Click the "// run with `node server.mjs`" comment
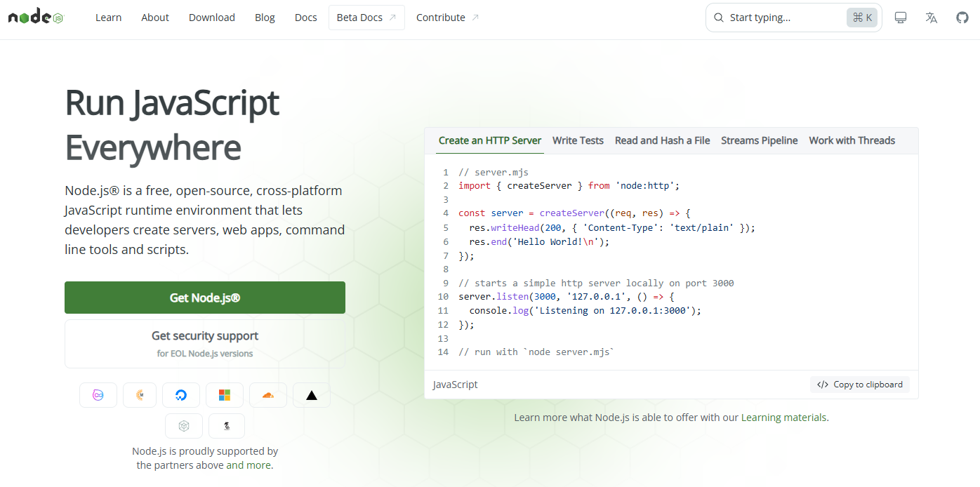Image resolution: width=980 pixels, height=487 pixels. [536, 352]
